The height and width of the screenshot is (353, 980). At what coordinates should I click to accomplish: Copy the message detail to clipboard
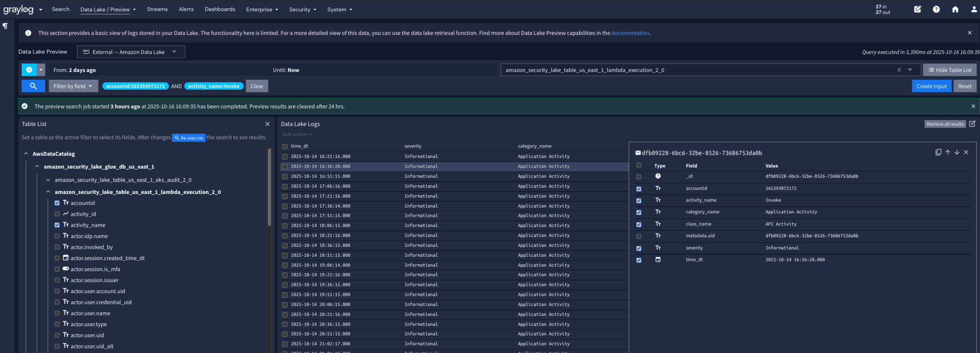pos(938,152)
